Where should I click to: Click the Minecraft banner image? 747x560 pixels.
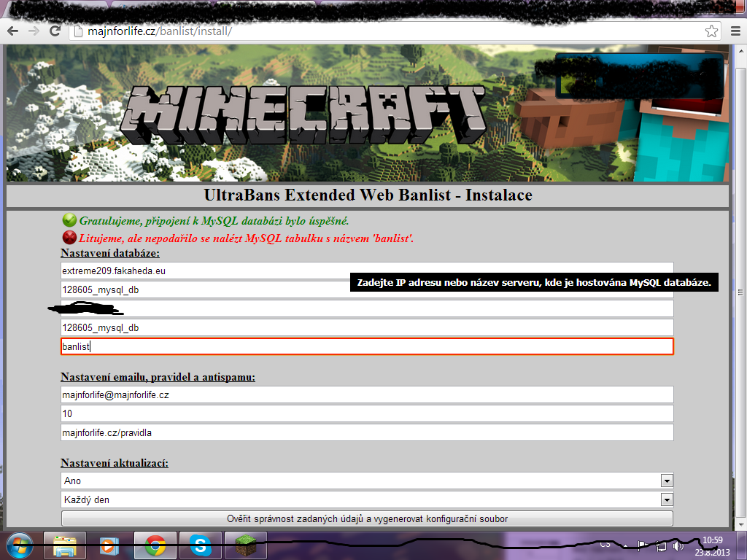pos(367,113)
